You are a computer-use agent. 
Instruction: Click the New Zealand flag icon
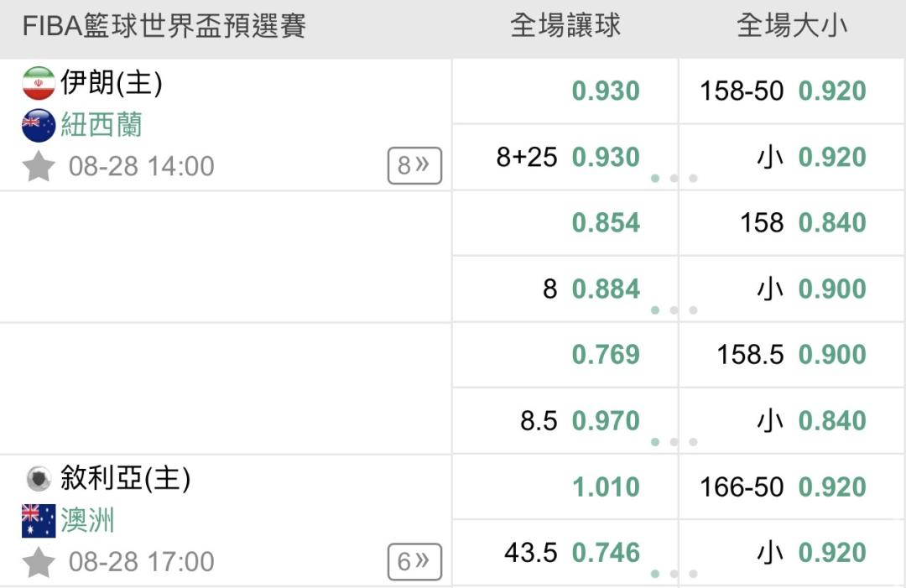click(x=39, y=125)
